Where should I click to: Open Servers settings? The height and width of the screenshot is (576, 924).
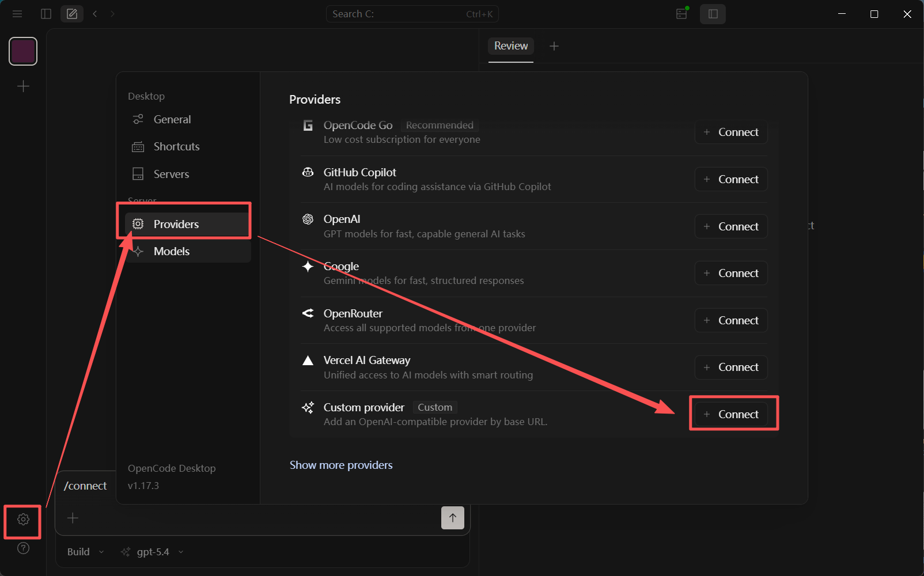tap(188, 174)
